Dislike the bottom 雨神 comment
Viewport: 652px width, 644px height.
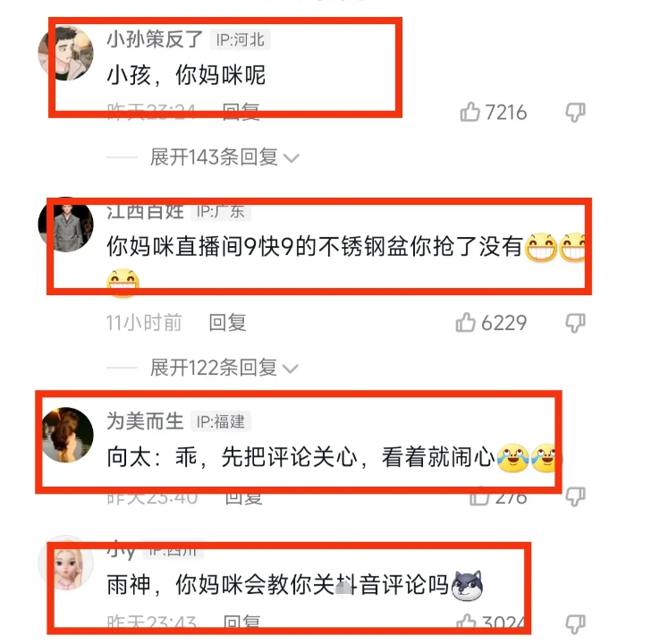pyautogui.click(x=575, y=623)
